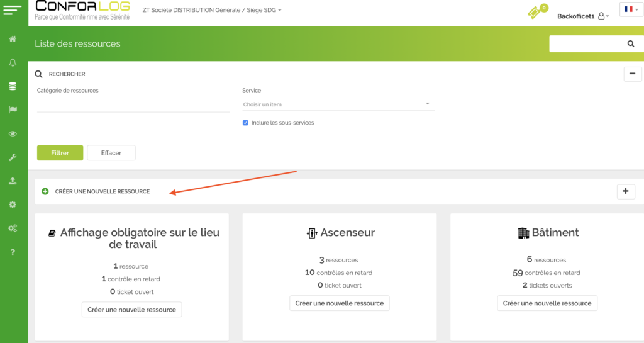Open the Service dropdown Choisir un item
This screenshot has width=644, height=343.
tap(337, 104)
